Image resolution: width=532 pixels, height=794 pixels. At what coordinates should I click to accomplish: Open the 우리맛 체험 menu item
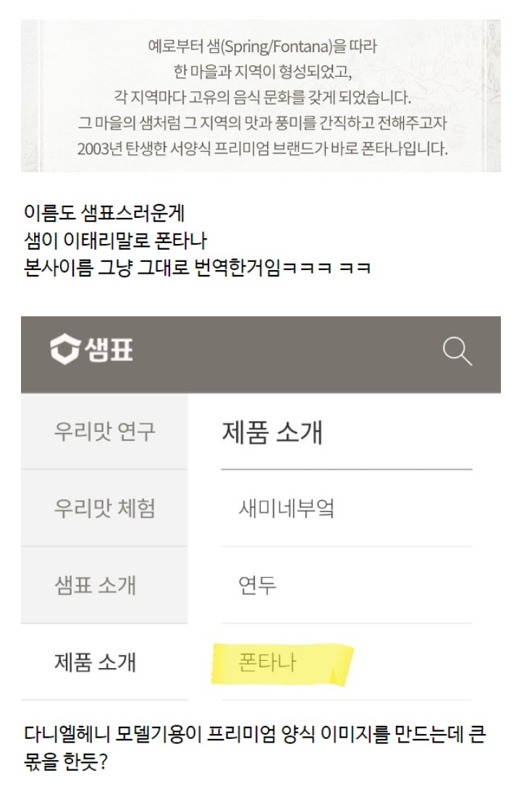[x=104, y=508]
